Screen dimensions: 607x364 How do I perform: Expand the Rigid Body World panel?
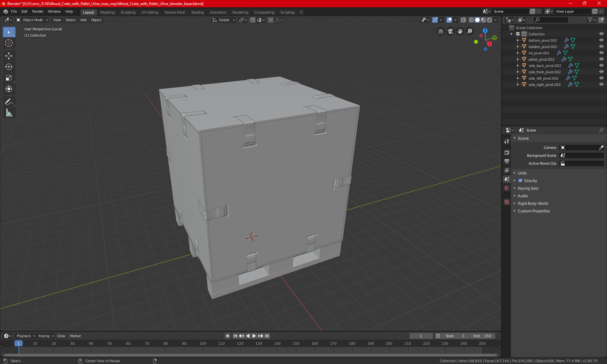pyautogui.click(x=533, y=203)
